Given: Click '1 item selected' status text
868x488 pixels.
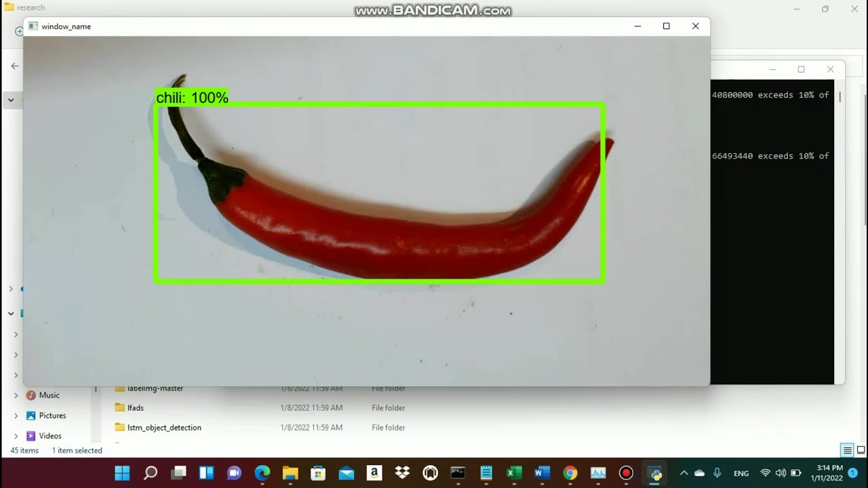Looking at the screenshot, I should point(77,451).
